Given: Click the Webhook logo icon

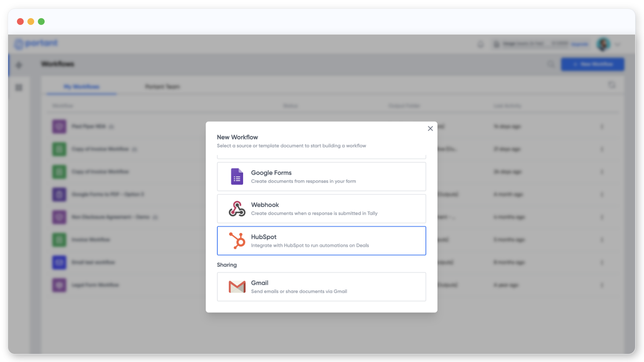Looking at the screenshot, I should tap(237, 209).
